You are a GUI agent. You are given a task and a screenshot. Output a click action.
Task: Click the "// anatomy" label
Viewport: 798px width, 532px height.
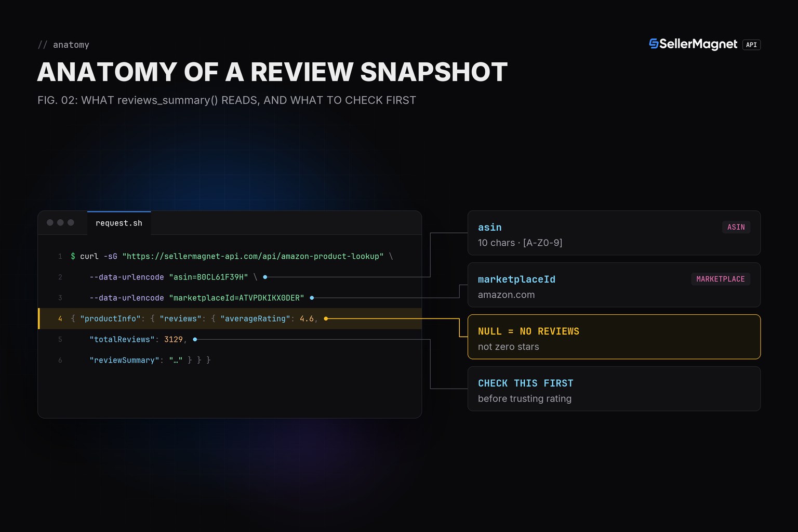click(63, 45)
